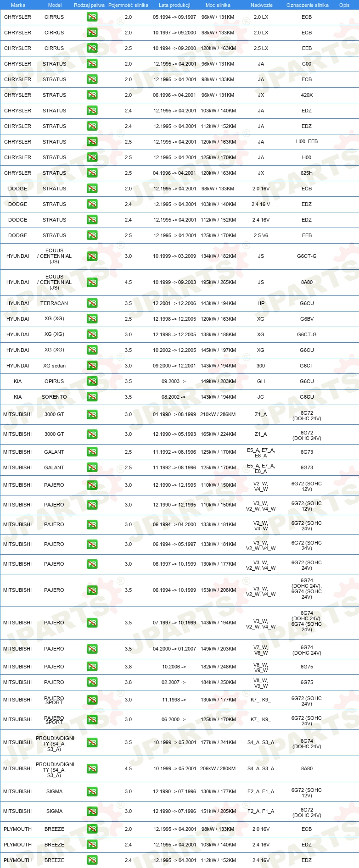The image size is (359, 868).
Task: Click engine code 420X
Action: pos(307,95)
